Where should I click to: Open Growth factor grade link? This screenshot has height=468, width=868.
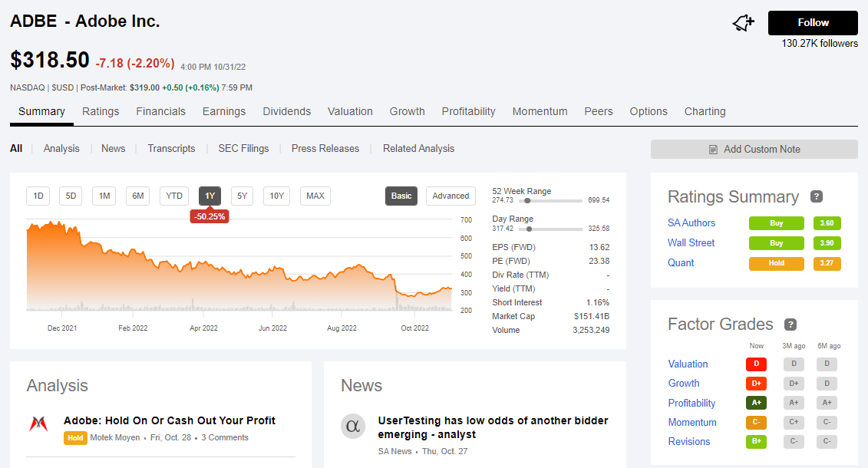click(684, 384)
